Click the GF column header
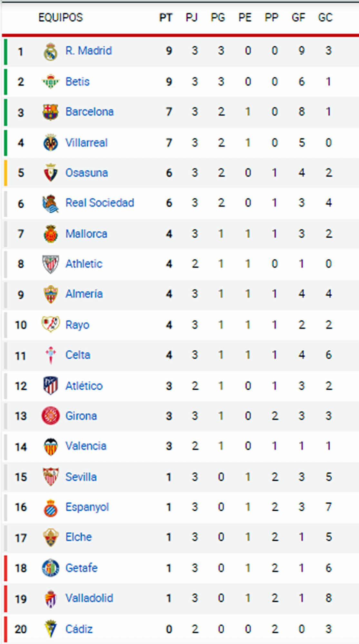Viewport: 359px width, 644px height. click(298, 17)
